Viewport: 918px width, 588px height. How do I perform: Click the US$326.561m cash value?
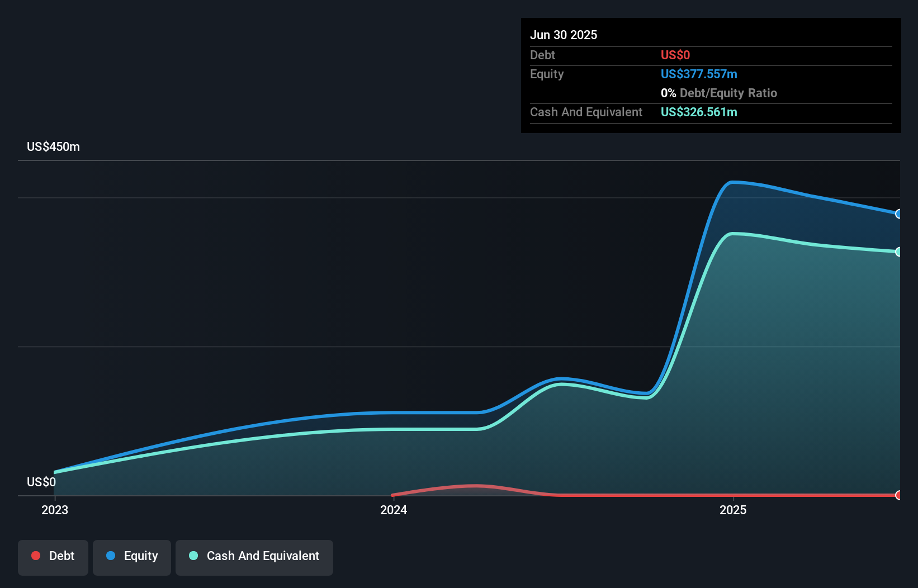click(699, 112)
